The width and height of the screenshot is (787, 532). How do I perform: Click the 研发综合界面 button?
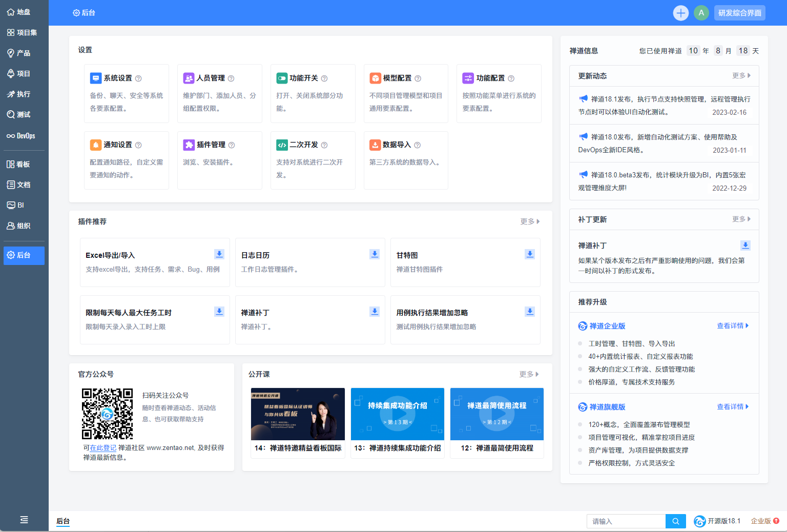[740, 13]
